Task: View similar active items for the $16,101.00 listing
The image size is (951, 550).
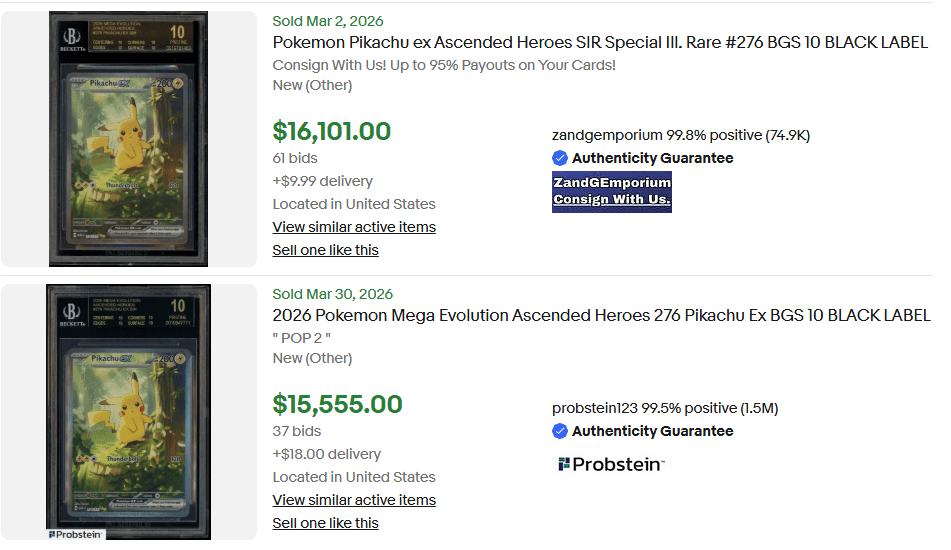Action: (x=354, y=227)
